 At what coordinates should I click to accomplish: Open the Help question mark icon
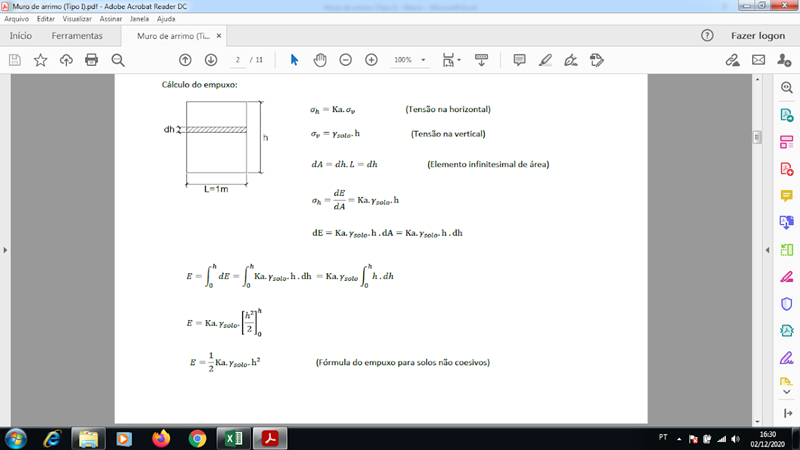pyautogui.click(x=707, y=35)
